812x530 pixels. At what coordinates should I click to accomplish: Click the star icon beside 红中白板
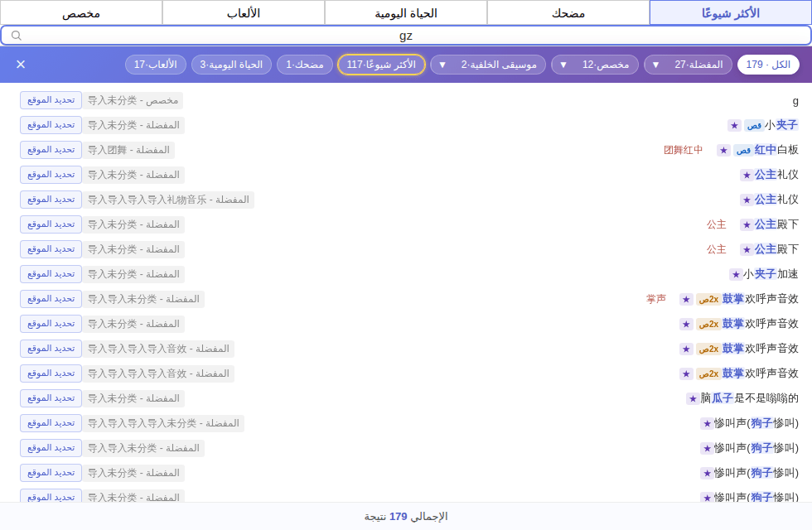[x=723, y=150]
